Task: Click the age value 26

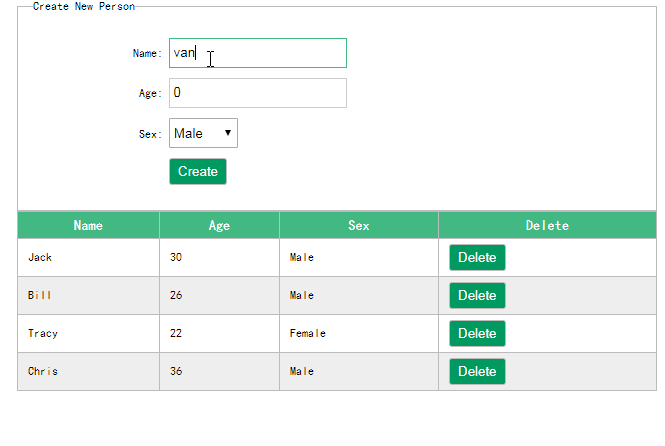Action: pyautogui.click(x=176, y=295)
